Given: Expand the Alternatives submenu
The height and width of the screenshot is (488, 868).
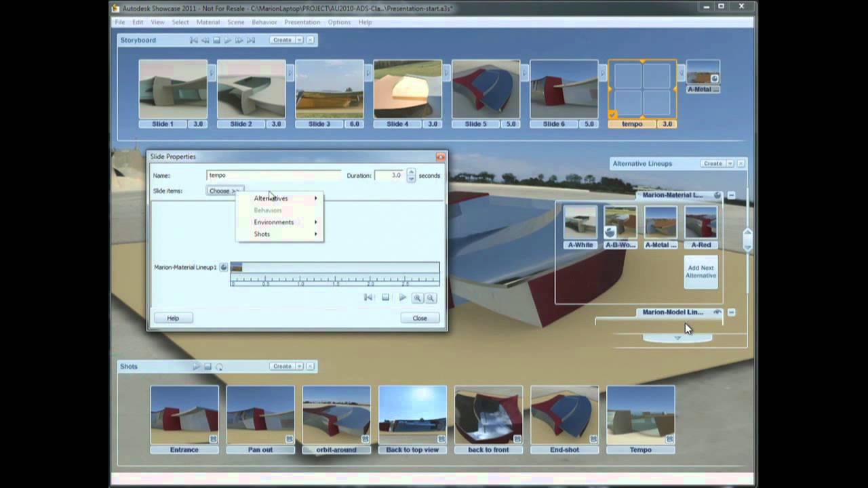Looking at the screenshot, I should coord(279,199).
